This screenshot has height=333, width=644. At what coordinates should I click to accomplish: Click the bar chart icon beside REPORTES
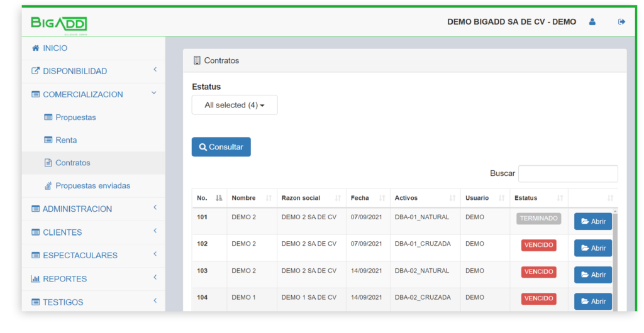point(36,279)
